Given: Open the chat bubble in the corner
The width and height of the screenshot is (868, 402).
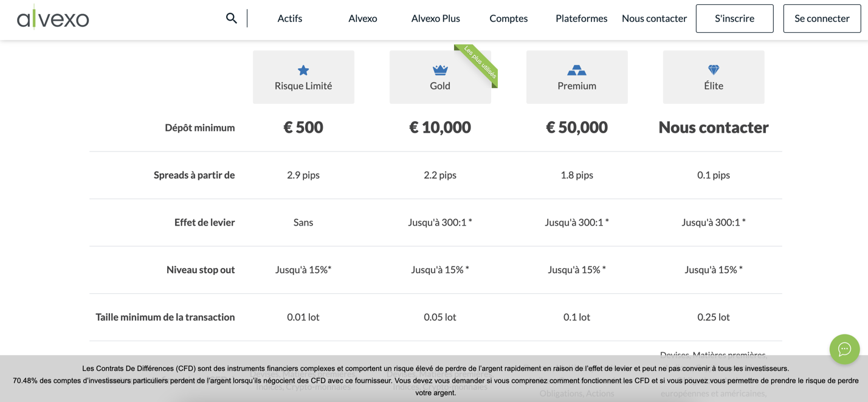Looking at the screenshot, I should [844, 349].
